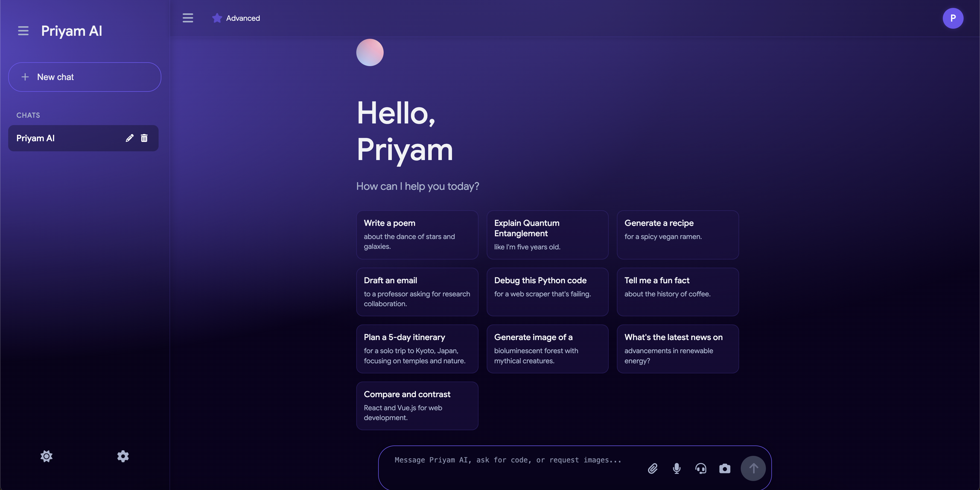Open the camera capture icon

coord(725,468)
